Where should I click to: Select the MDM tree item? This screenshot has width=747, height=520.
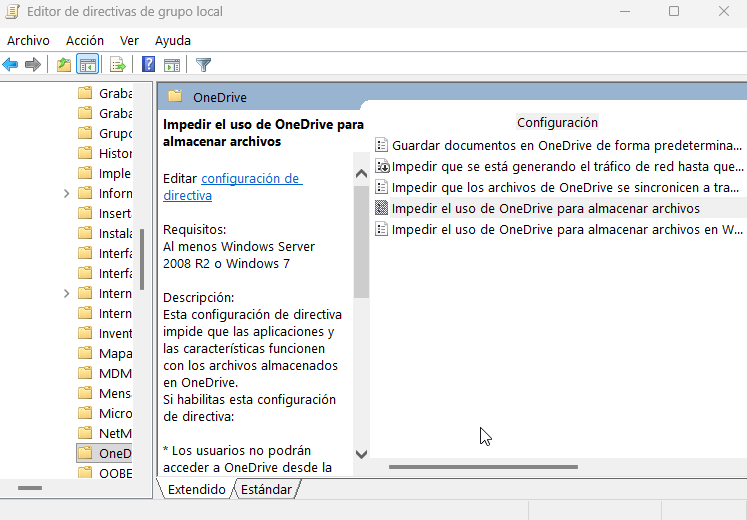[115, 373]
